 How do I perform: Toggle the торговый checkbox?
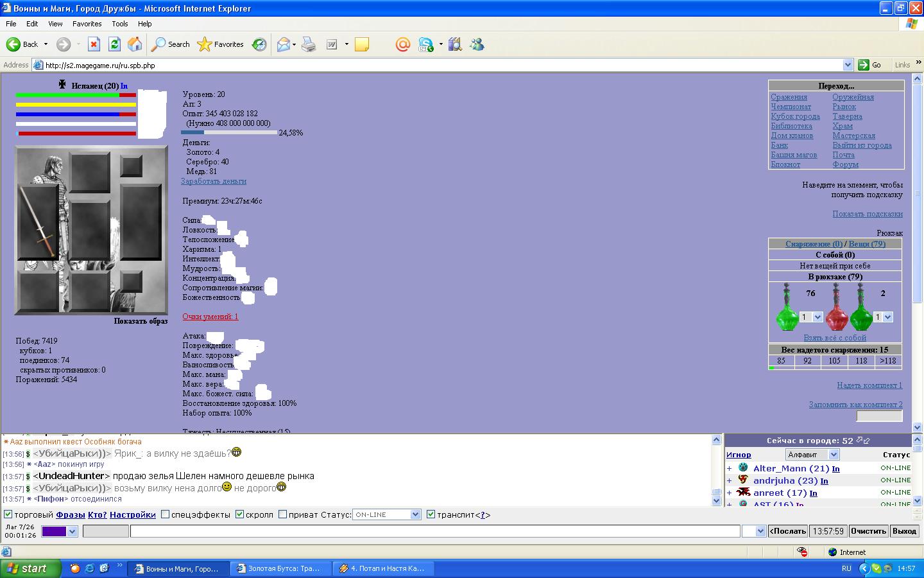pos(8,514)
